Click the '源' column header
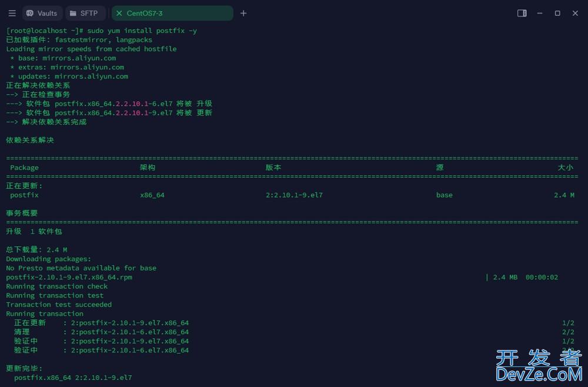The width and height of the screenshot is (588, 387). 440,168
